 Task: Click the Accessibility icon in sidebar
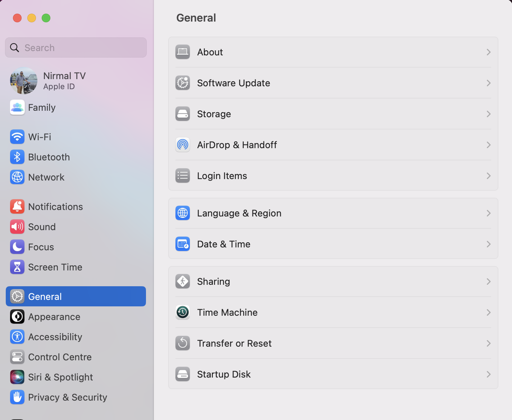coord(17,337)
